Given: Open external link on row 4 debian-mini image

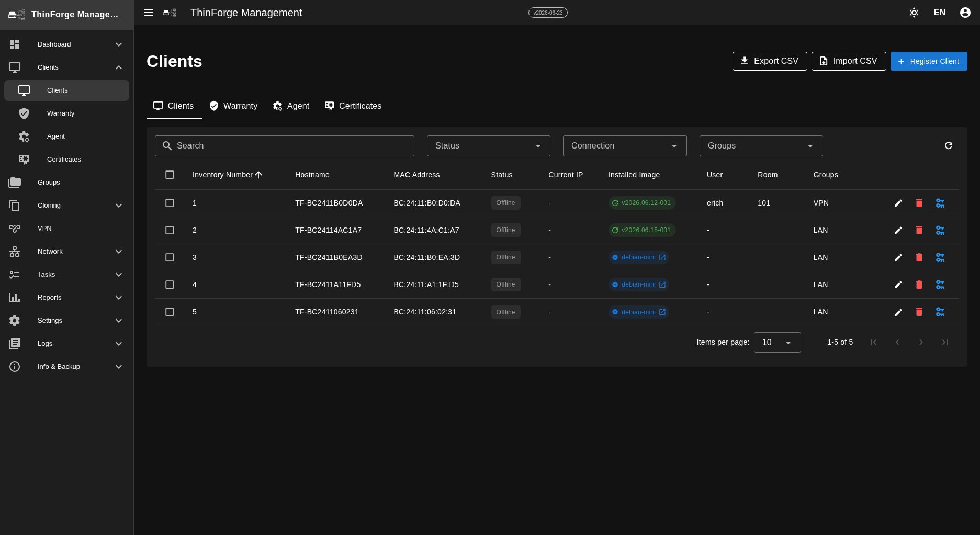Looking at the screenshot, I should 662,284.
